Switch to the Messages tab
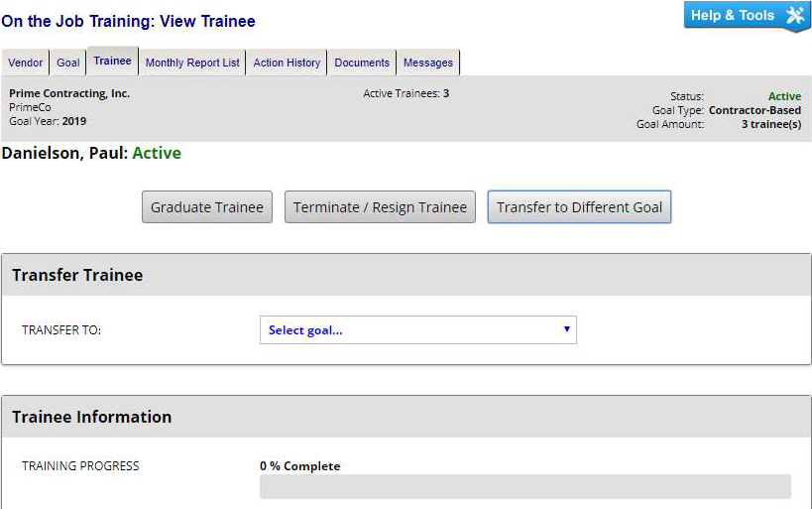This screenshot has height=509, width=812. point(428,63)
